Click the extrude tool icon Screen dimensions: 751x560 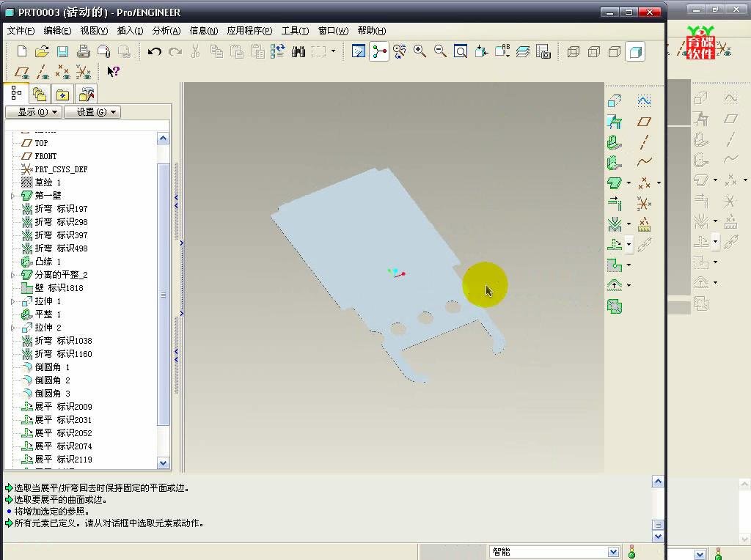coord(615,101)
